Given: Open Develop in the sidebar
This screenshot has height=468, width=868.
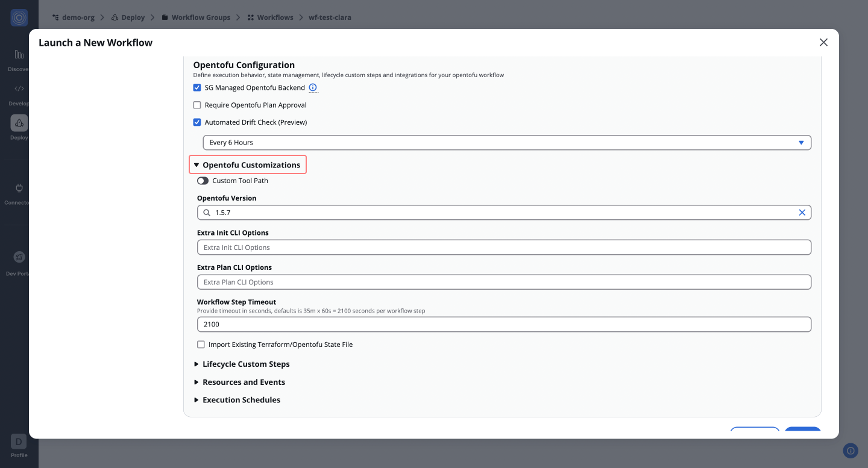Looking at the screenshot, I should pos(19,94).
